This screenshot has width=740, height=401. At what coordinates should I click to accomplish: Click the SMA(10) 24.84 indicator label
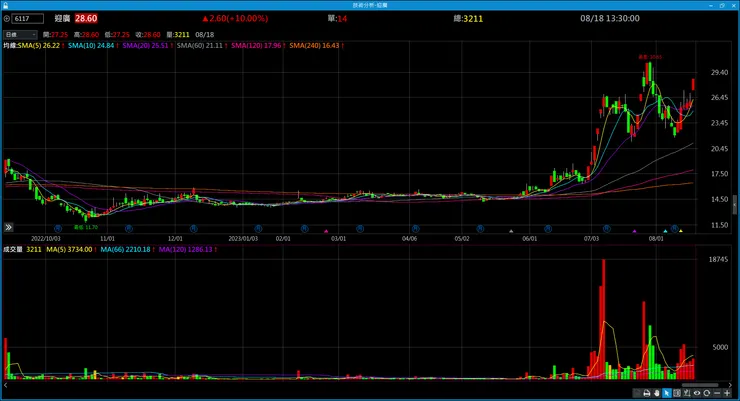pos(91,46)
